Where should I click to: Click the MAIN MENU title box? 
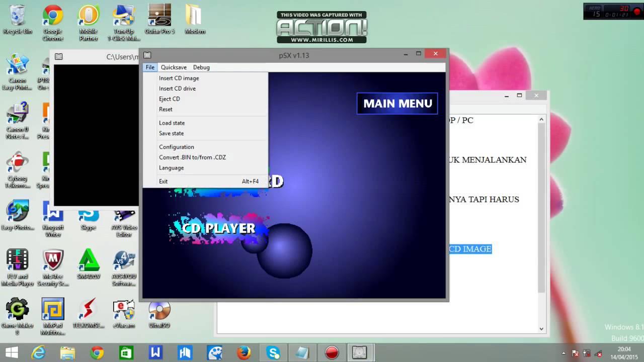(x=397, y=104)
